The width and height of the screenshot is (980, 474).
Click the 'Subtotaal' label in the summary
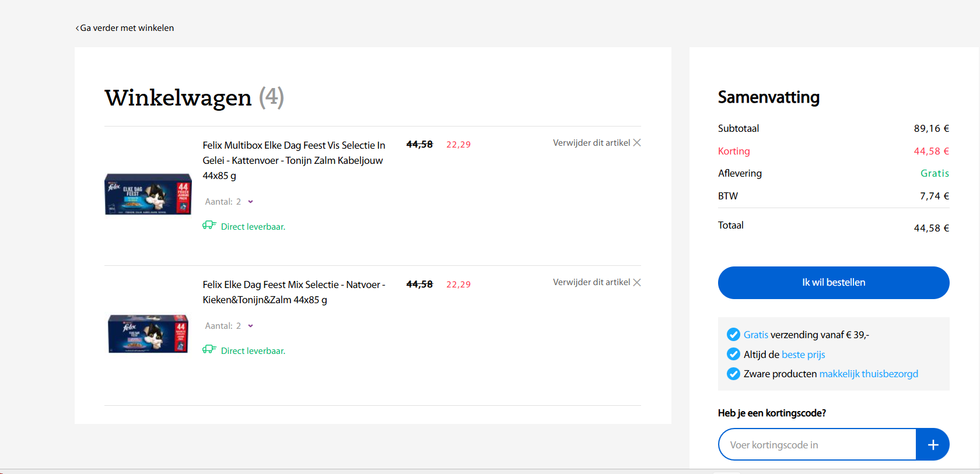738,128
